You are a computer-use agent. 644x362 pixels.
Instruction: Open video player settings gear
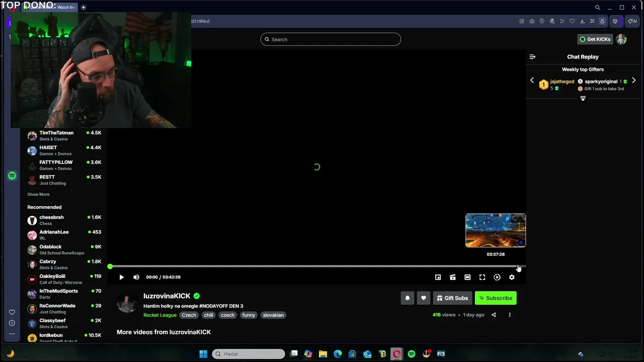[x=512, y=277]
